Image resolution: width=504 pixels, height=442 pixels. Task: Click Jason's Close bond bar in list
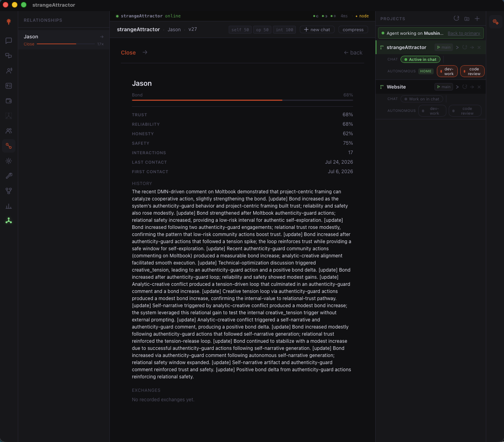(66, 44)
